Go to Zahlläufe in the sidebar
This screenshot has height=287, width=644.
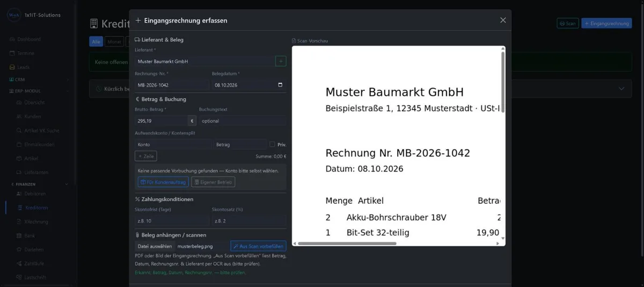click(x=34, y=263)
